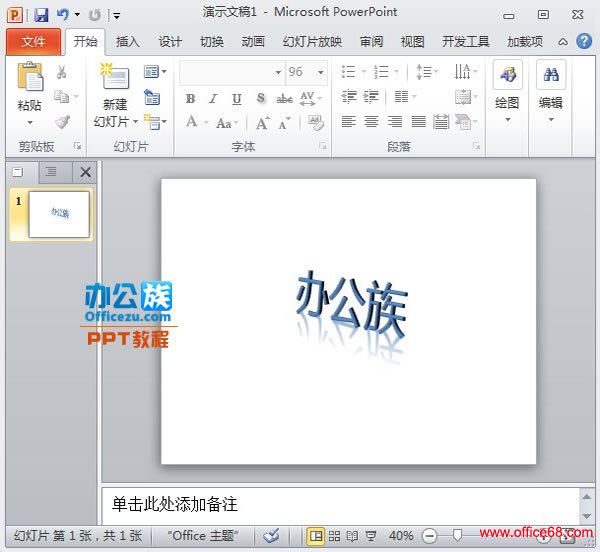Switch to the 设计 Design tab
This screenshot has height=552, width=600.
coord(170,41)
